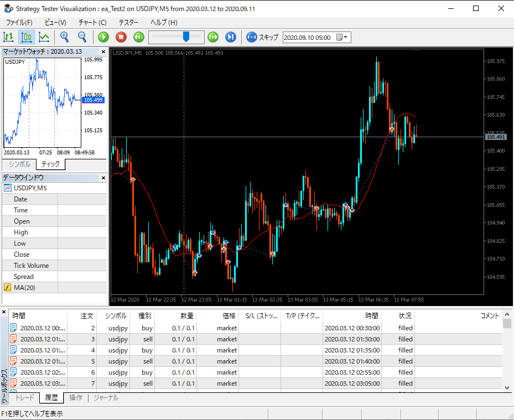
Task: Open the ファイル(F) menu
Action: click(19, 22)
